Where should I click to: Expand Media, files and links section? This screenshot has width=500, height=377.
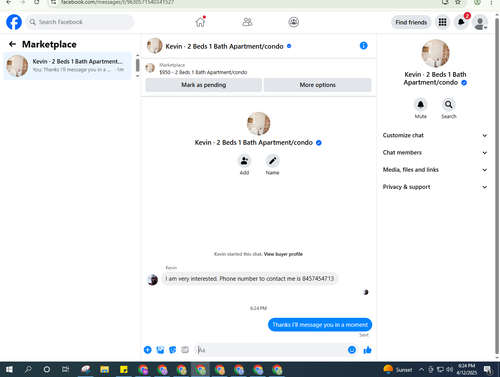pyautogui.click(x=435, y=170)
